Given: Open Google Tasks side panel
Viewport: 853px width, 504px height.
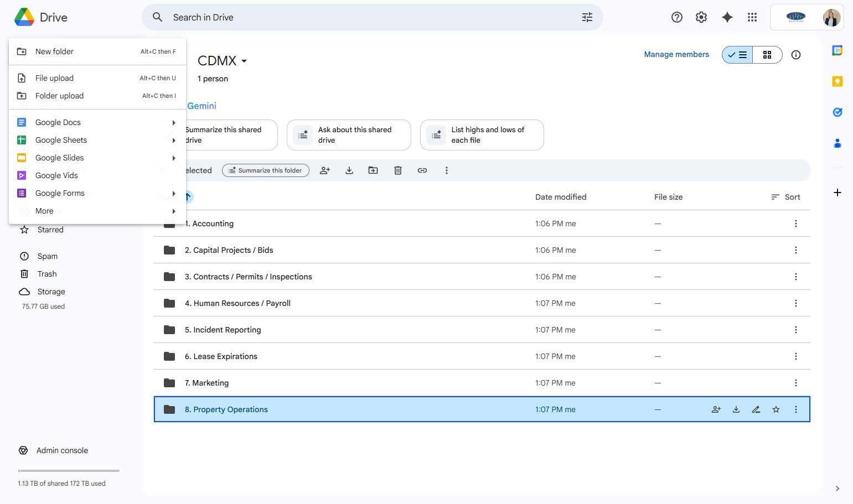Looking at the screenshot, I should pyautogui.click(x=838, y=112).
